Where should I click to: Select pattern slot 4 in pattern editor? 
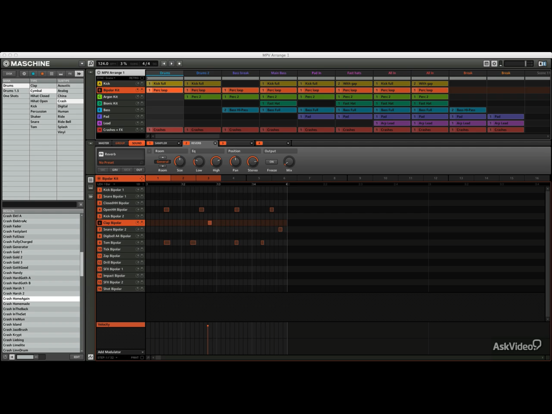tap(234, 178)
